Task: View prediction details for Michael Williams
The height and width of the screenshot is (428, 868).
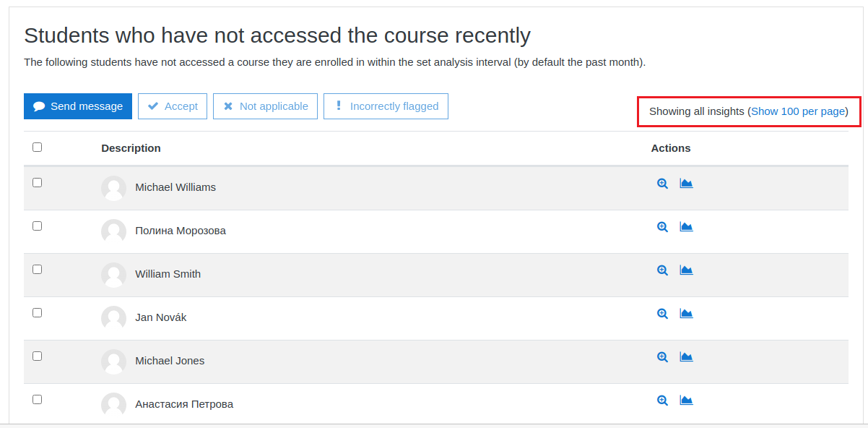Action: click(662, 184)
